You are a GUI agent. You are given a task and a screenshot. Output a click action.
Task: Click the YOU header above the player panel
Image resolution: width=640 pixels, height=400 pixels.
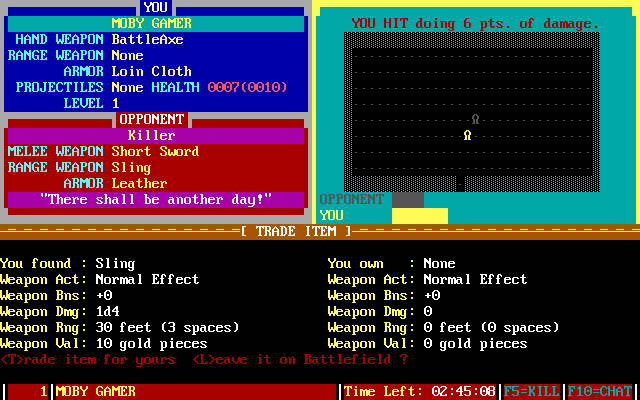(155, 7)
